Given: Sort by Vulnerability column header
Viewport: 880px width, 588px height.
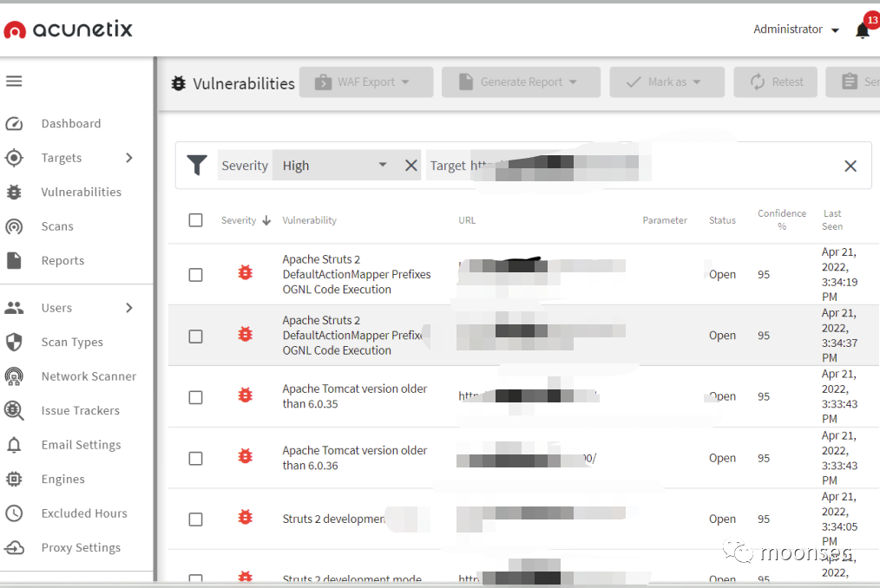Looking at the screenshot, I should (309, 220).
